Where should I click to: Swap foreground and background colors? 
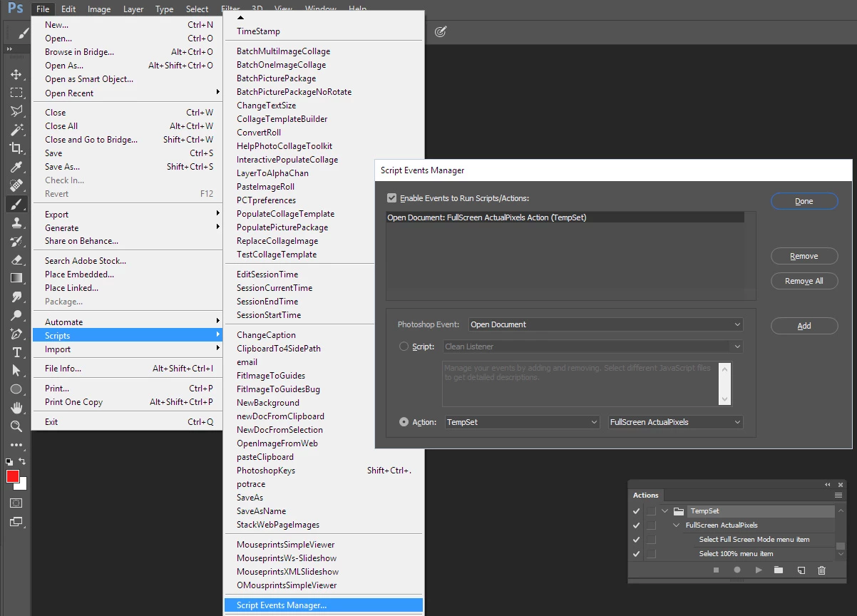click(x=22, y=461)
